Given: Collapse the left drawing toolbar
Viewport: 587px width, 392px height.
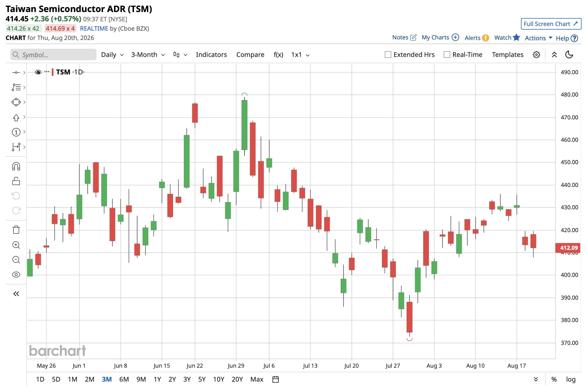Looking at the screenshot, I should pyautogui.click(x=16, y=294).
